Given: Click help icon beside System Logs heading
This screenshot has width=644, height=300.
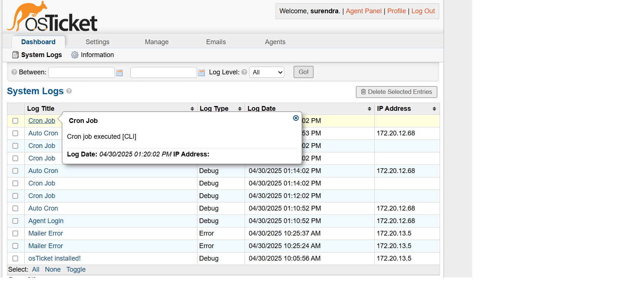Looking at the screenshot, I should [x=69, y=91].
